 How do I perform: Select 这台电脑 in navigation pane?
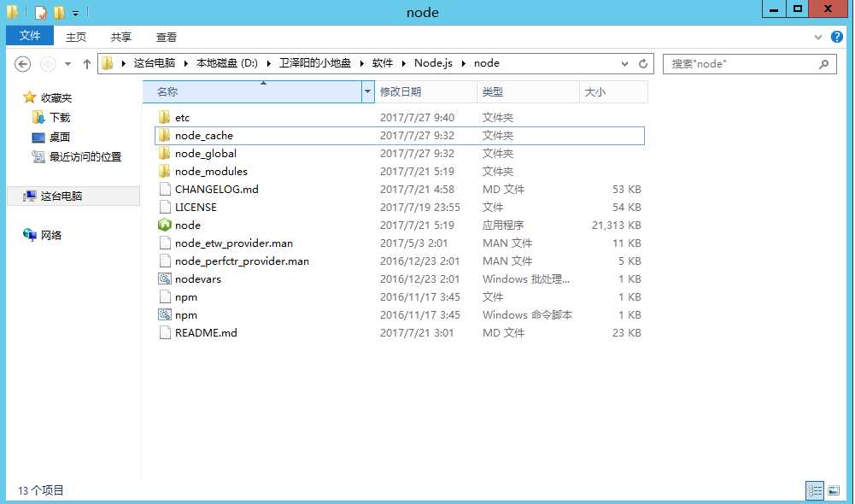coord(61,196)
